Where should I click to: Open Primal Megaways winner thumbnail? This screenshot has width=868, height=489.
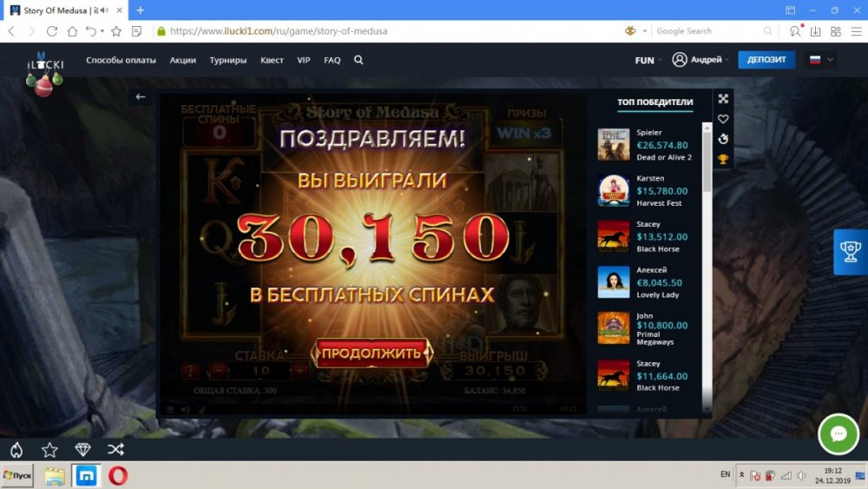click(614, 327)
